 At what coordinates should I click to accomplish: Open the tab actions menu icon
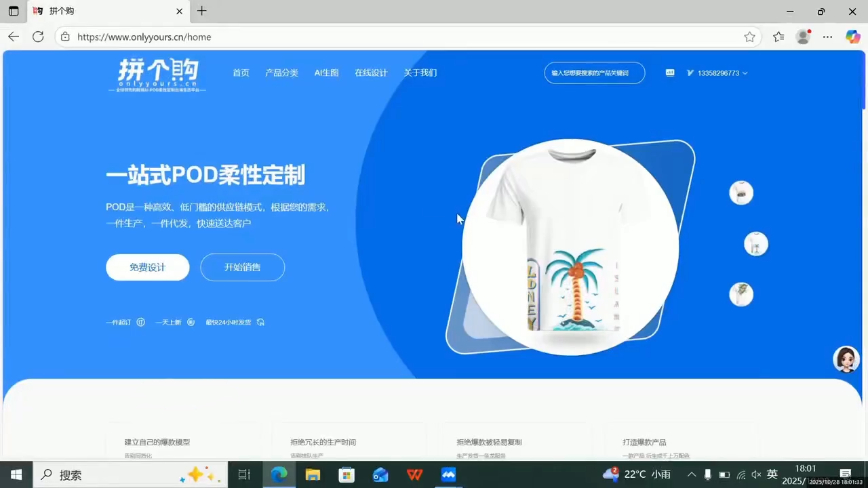[14, 11]
